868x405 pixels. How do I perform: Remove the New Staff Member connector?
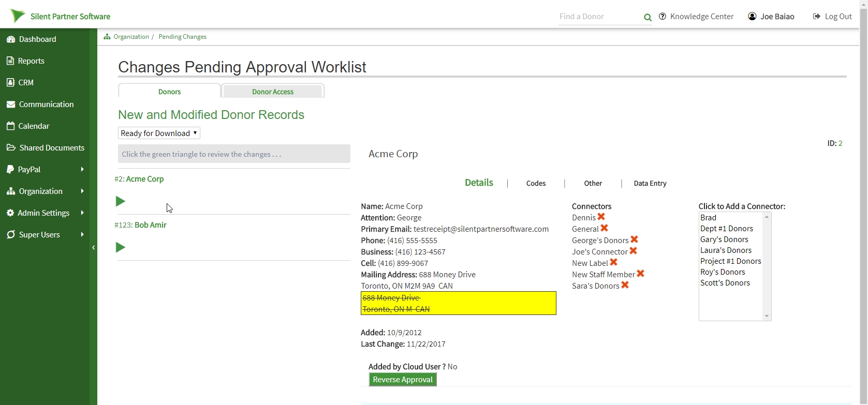click(x=641, y=274)
